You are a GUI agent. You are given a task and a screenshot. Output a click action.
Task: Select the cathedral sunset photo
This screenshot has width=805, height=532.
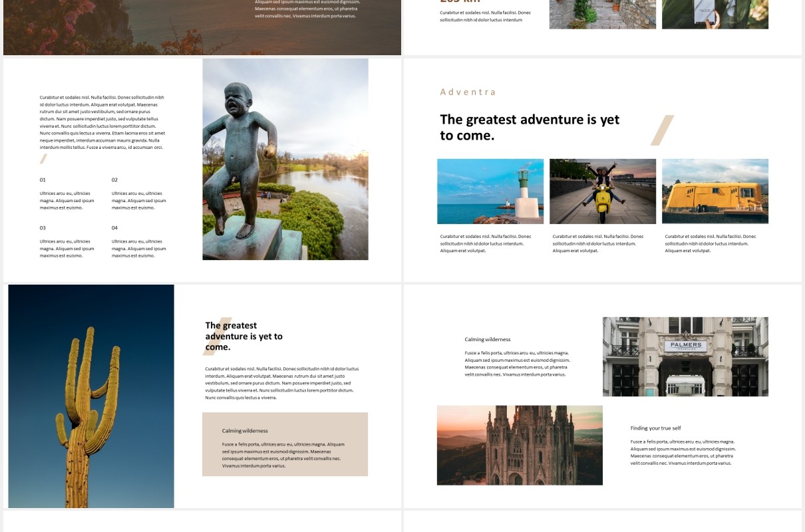(520, 445)
